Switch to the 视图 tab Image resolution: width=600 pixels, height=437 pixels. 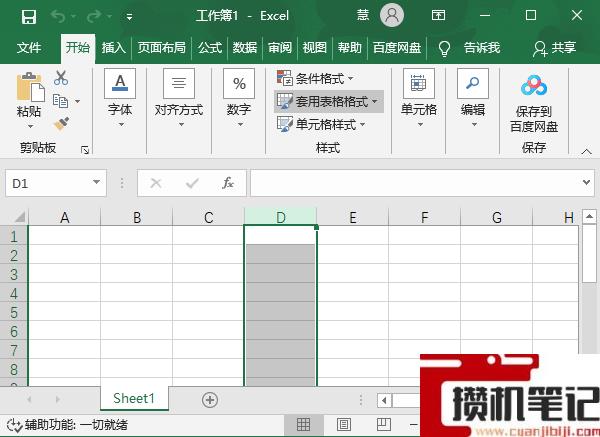(x=315, y=47)
